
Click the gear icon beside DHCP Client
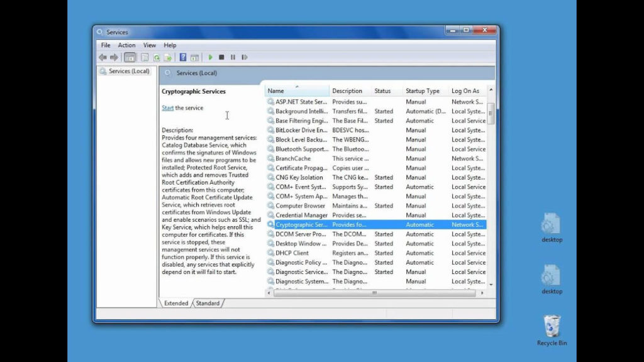270,253
